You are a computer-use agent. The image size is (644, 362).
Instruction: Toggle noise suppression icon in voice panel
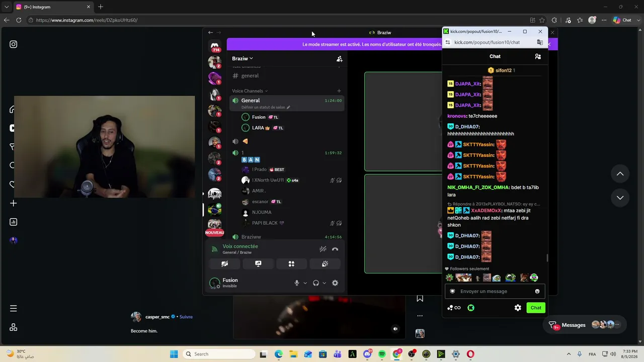point(323,249)
